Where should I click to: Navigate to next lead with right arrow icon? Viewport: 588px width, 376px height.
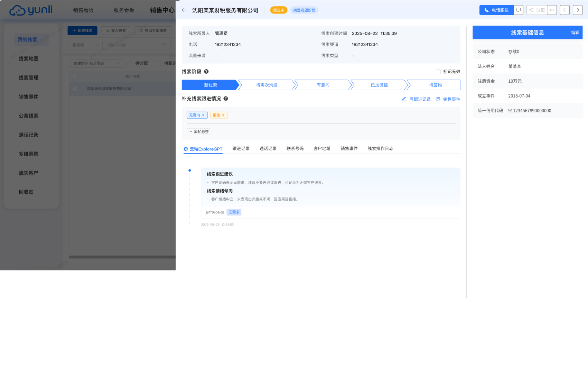578,10
